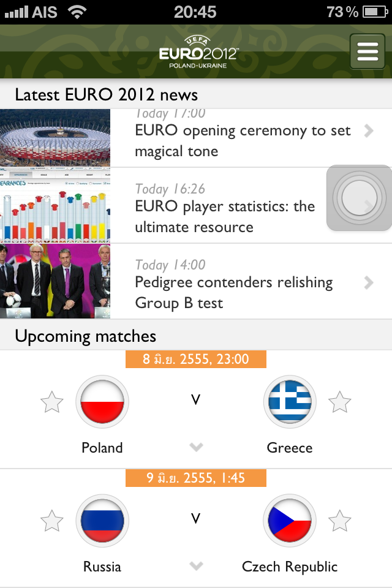The image size is (392, 588).
Task: Toggle the Czech Republic favorite star
Action: pos(340,521)
